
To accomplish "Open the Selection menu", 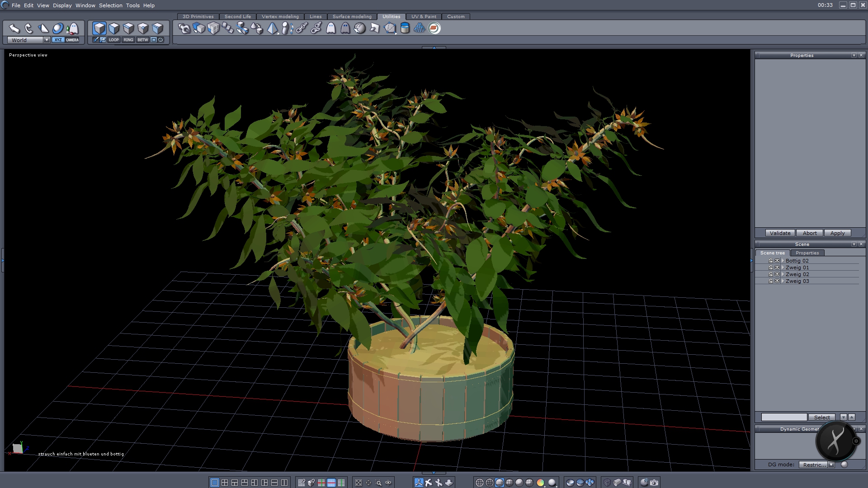I will tap(110, 5).
